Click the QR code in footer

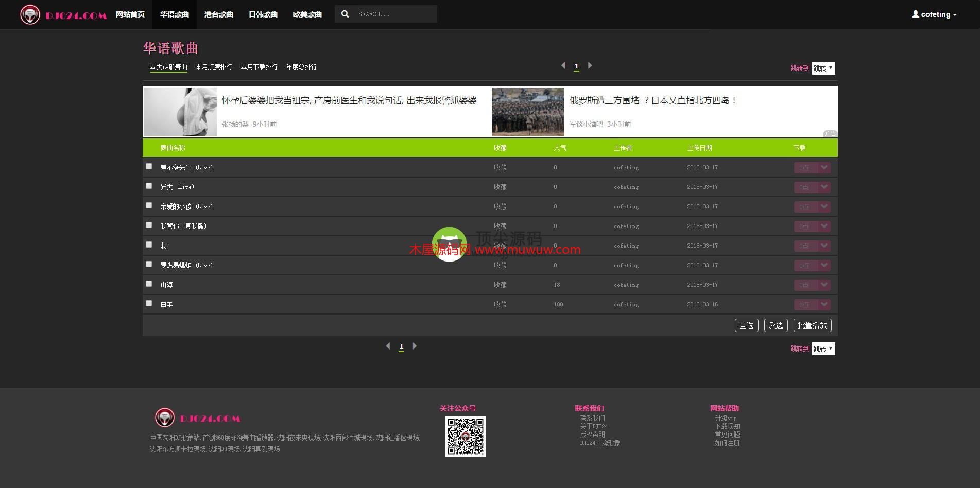[465, 436]
